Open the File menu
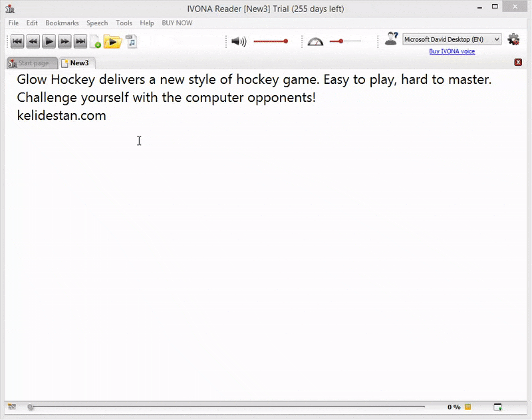This screenshot has height=420, width=532. pos(13,23)
